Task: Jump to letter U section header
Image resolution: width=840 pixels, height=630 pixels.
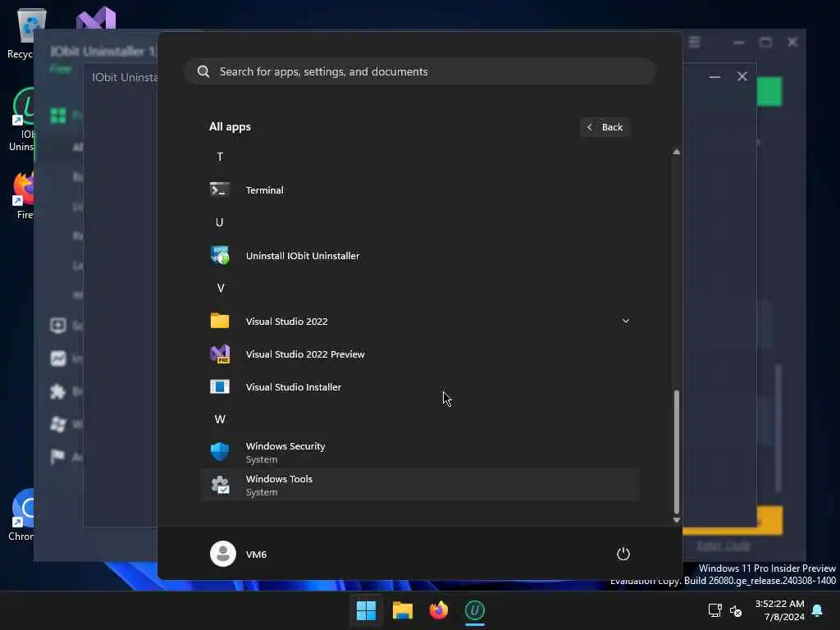Action: 220,222
